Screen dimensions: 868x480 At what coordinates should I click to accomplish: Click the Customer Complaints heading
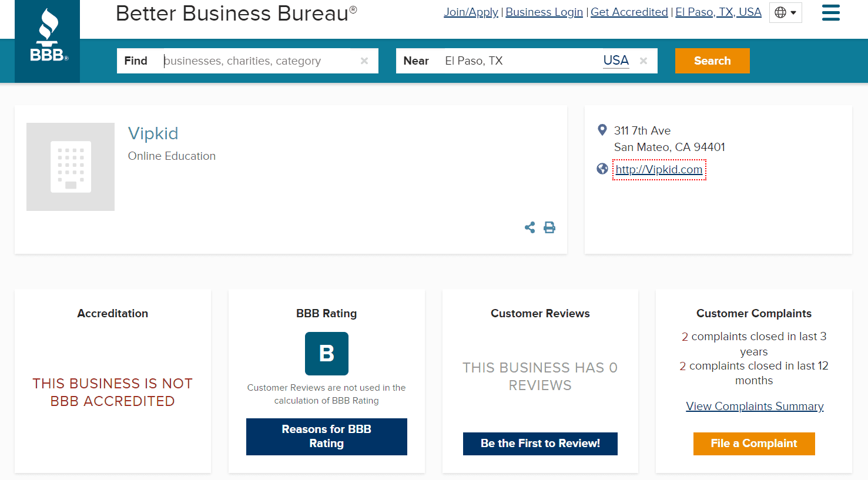click(754, 314)
